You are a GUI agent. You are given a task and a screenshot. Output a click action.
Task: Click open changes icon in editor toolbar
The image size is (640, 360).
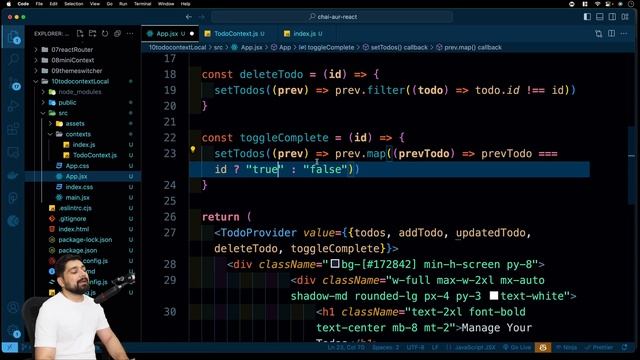(x=599, y=33)
